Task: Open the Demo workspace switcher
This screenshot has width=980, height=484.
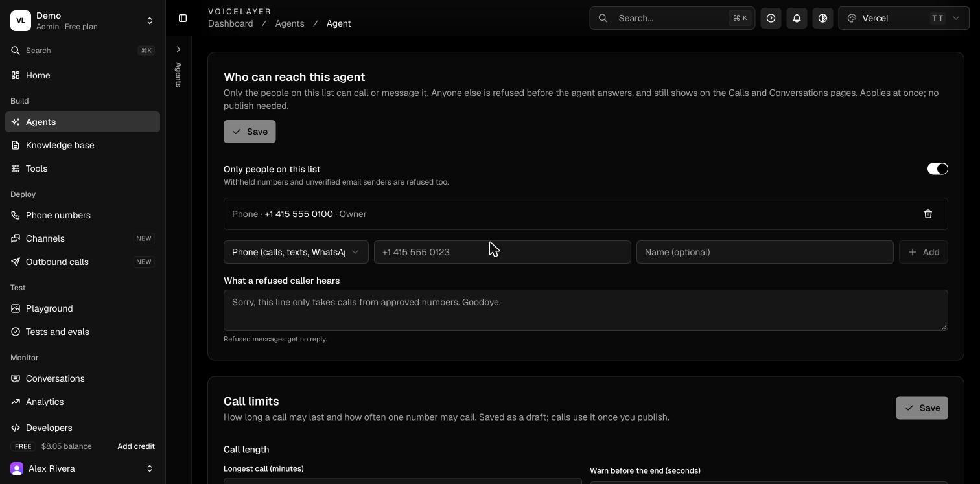Action: [x=82, y=21]
